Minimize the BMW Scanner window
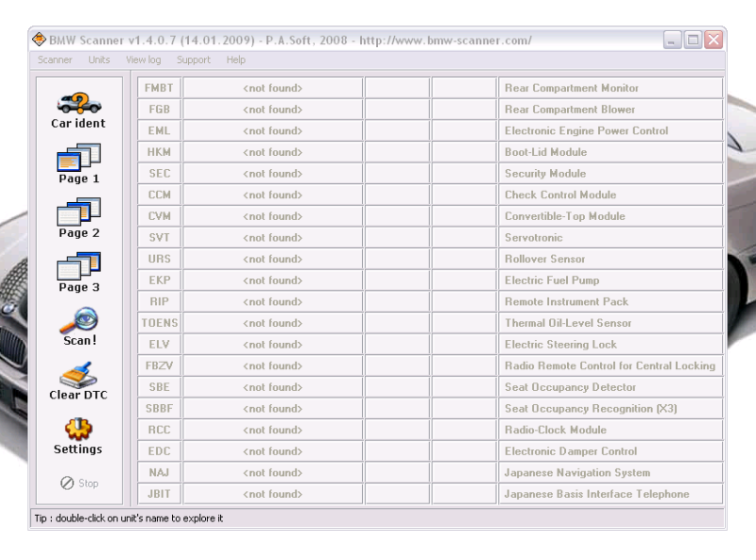The width and height of the screenshot is (756, 560). [x=672, y=40]
